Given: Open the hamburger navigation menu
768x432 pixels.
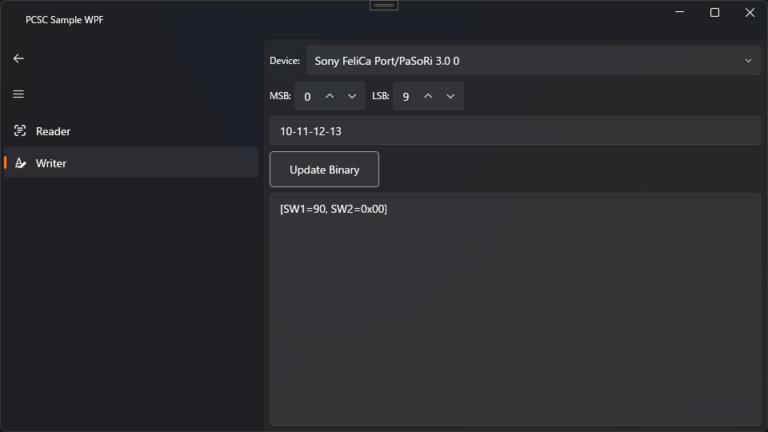Looking at the screenshot, I should [18, 95].
